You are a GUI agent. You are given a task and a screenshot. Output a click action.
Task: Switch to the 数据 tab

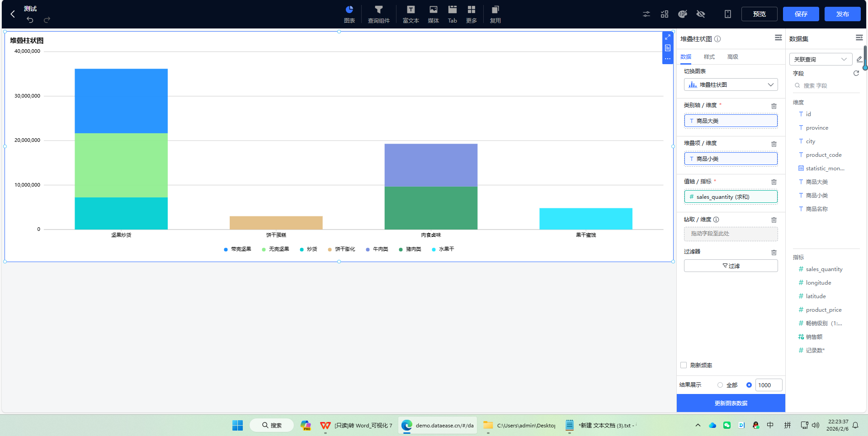tap(686, 56)
